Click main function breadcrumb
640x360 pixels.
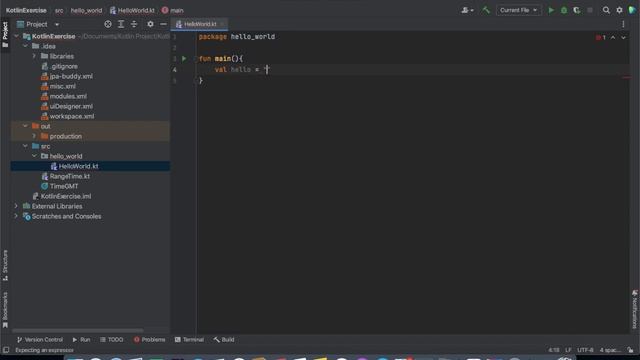[x=172, y=10]
